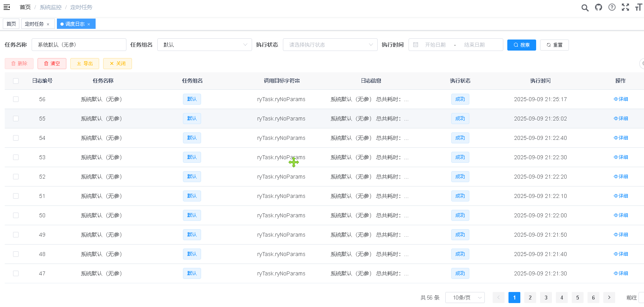This screenshot has width=644, height=307.
Task: Switch to the 首页 tab
Action: [x=11, y=24]
